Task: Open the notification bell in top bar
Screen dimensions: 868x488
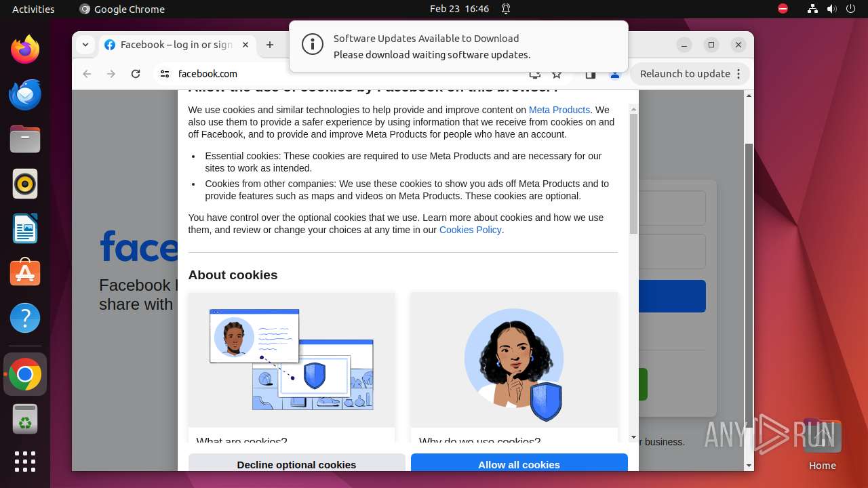Action: 506,9
